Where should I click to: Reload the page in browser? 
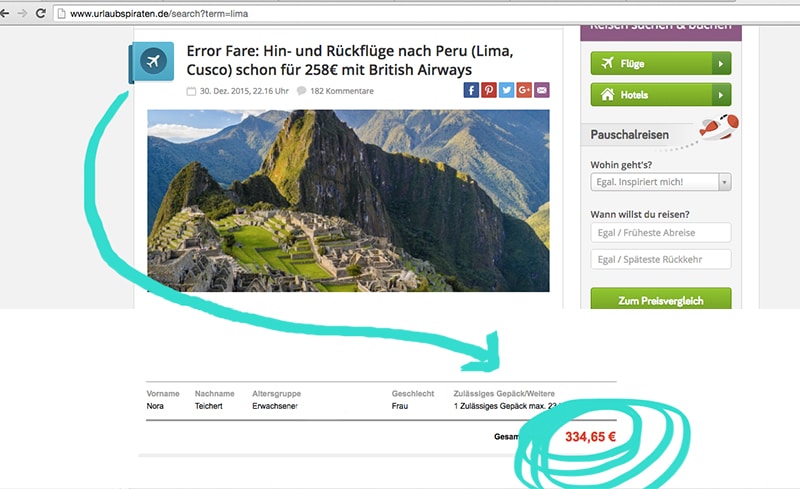[x=41, y=13]
